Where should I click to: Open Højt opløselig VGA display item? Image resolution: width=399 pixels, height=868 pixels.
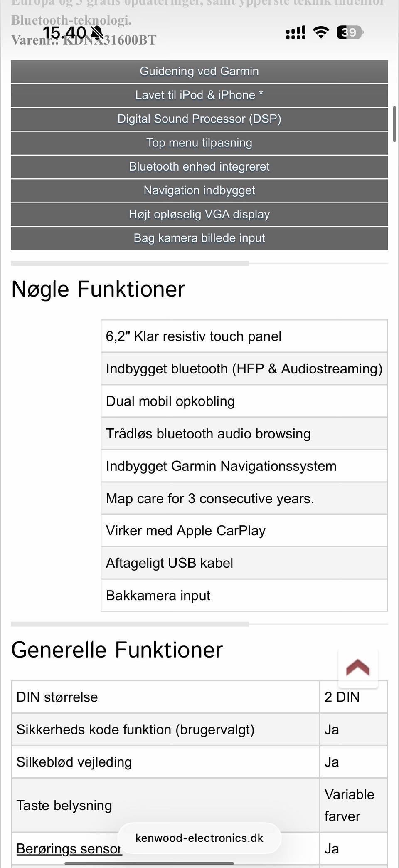point(199,214)
